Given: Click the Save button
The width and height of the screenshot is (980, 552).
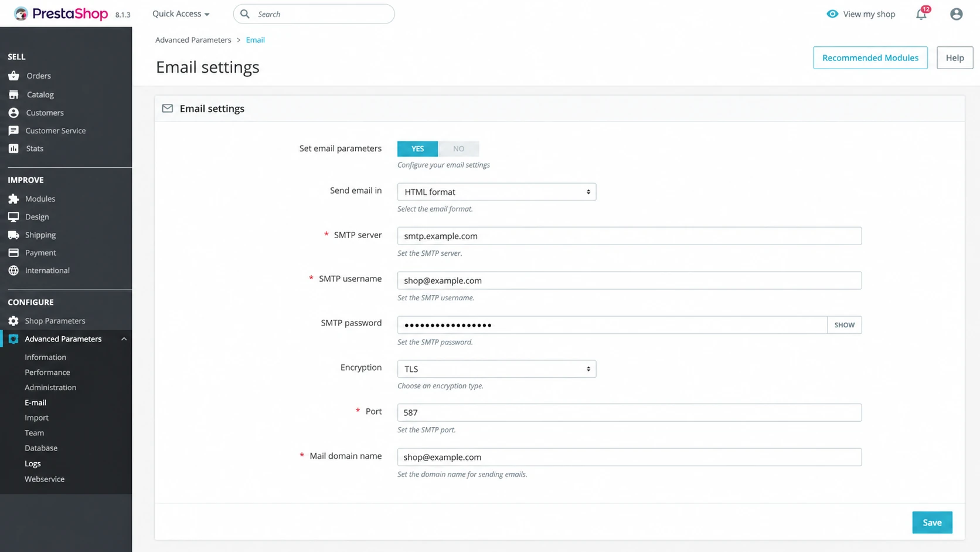Looking at the screenshot, I should click(x=932, y=523).
